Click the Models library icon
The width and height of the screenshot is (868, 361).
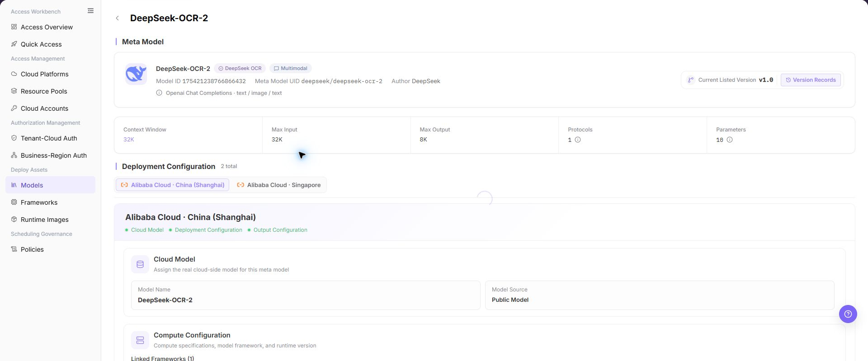[14, 185]
